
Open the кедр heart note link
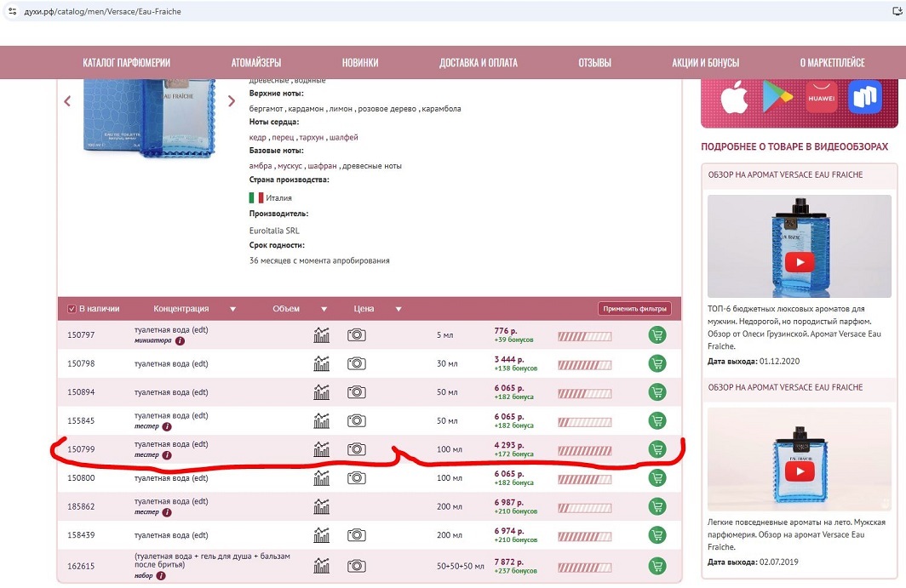[x=257, y=137]
